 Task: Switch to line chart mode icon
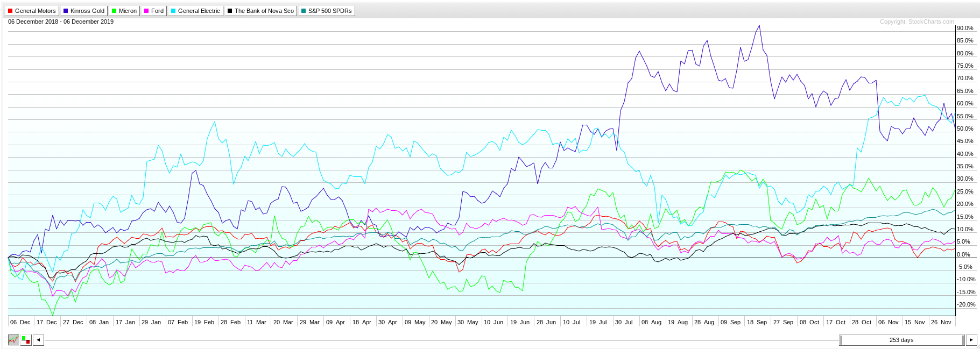tap(13, 340)
